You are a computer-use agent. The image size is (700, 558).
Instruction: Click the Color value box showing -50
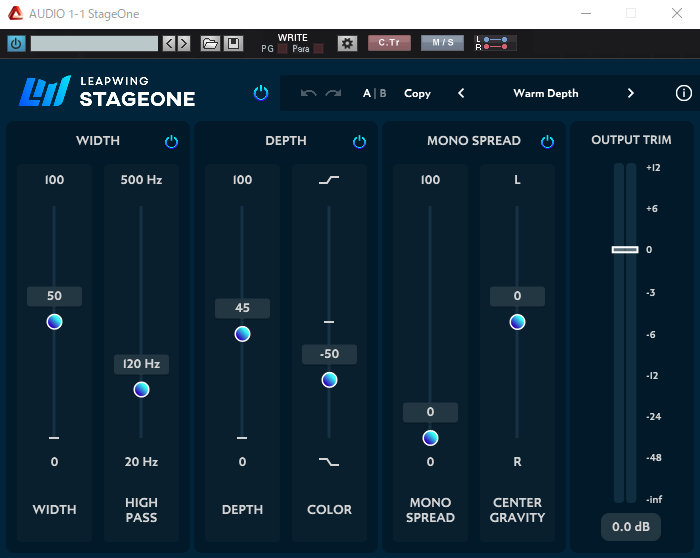point(329,354)
